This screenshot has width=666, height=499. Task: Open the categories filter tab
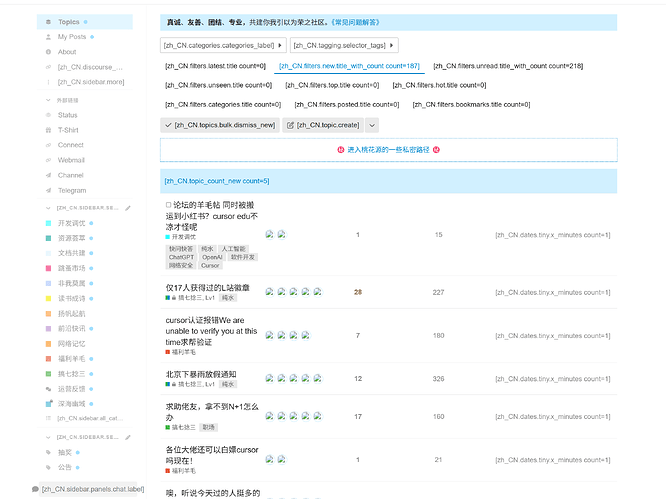point(223,104)
